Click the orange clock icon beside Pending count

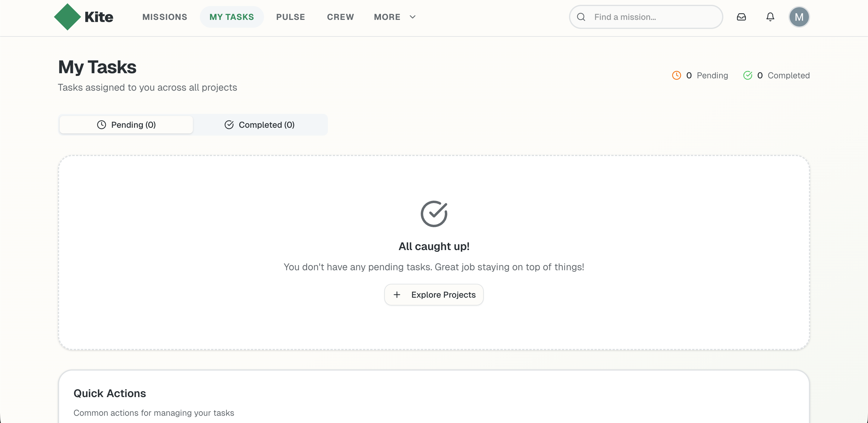pyautogui.click(x=676, y=75)
